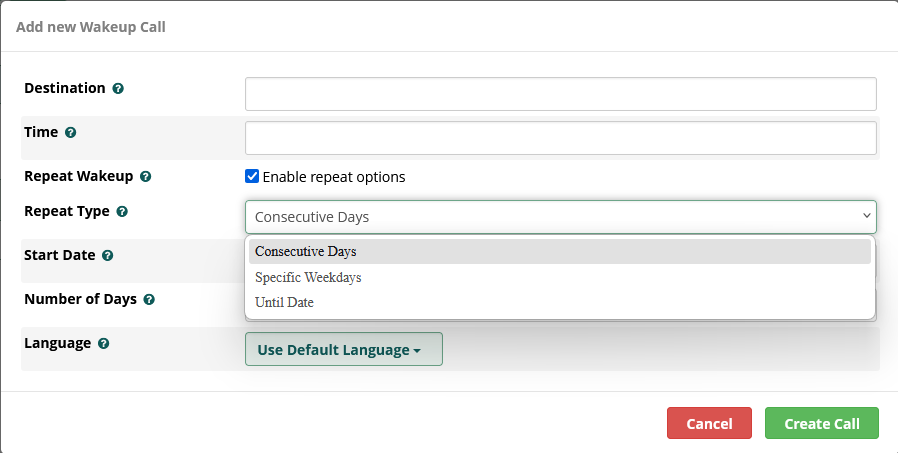Click the Number of Days help icon
The height and width of the screenshot is (453, 898).
pos(149,299)
